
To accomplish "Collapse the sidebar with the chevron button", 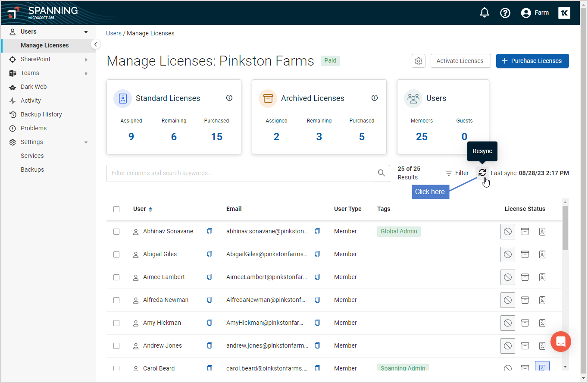I will click(x=96, y=44).
